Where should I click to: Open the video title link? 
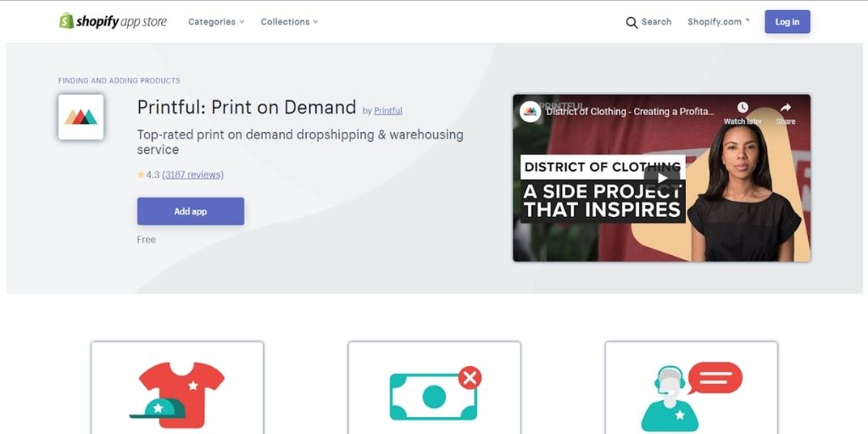coord(630,111)
